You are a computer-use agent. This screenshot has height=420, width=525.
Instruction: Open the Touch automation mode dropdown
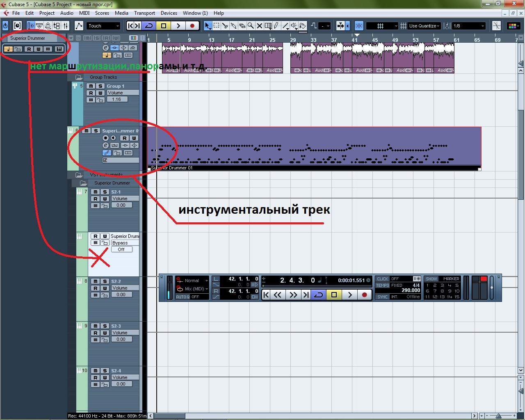tap(103, 26)
